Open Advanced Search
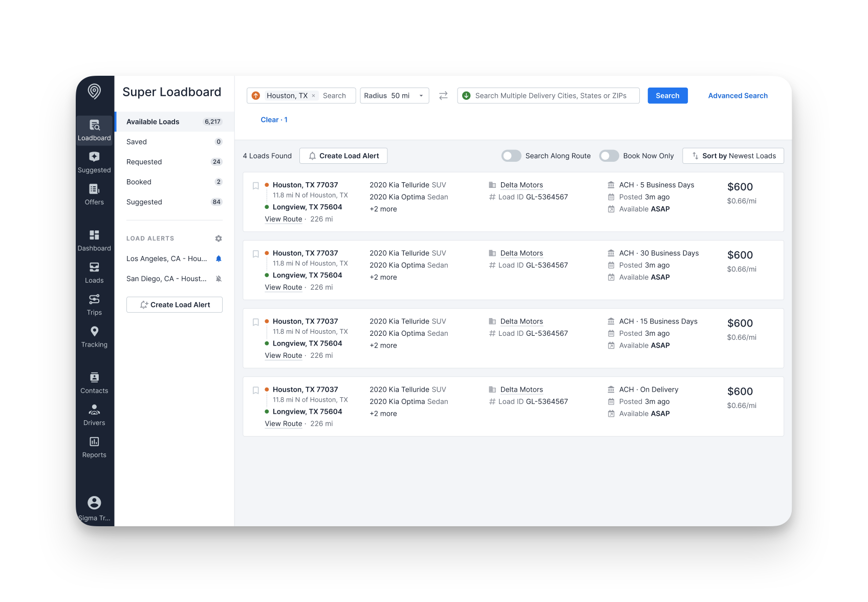 (737, 96)
